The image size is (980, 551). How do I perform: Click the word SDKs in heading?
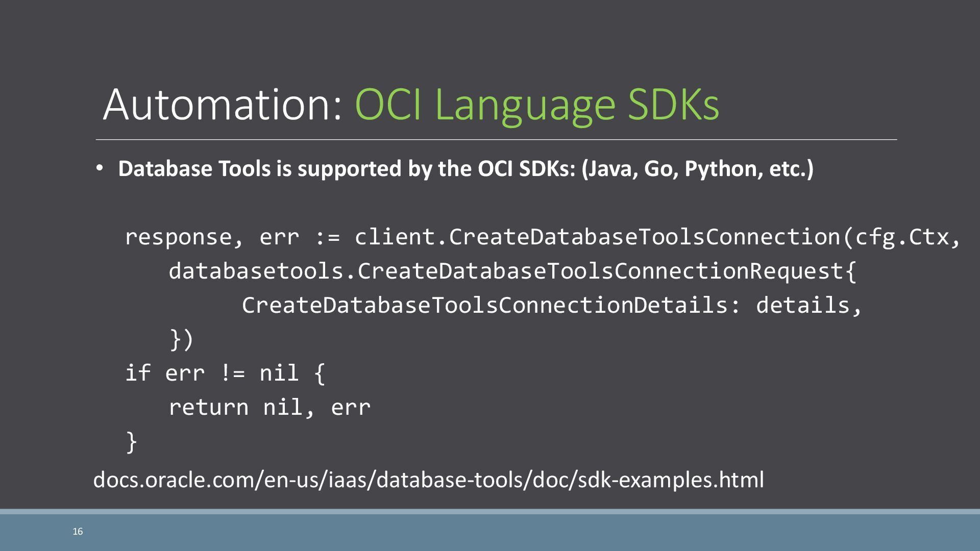[x=674, y=105]
